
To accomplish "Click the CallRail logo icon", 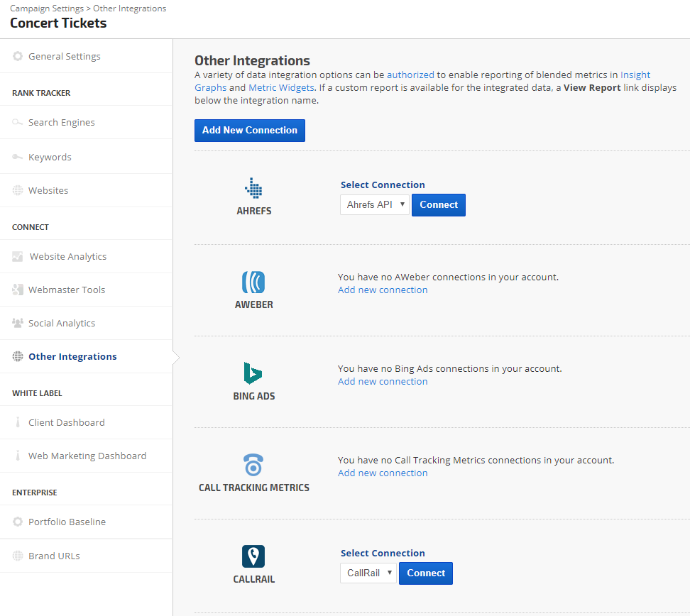I will [253, 556].
